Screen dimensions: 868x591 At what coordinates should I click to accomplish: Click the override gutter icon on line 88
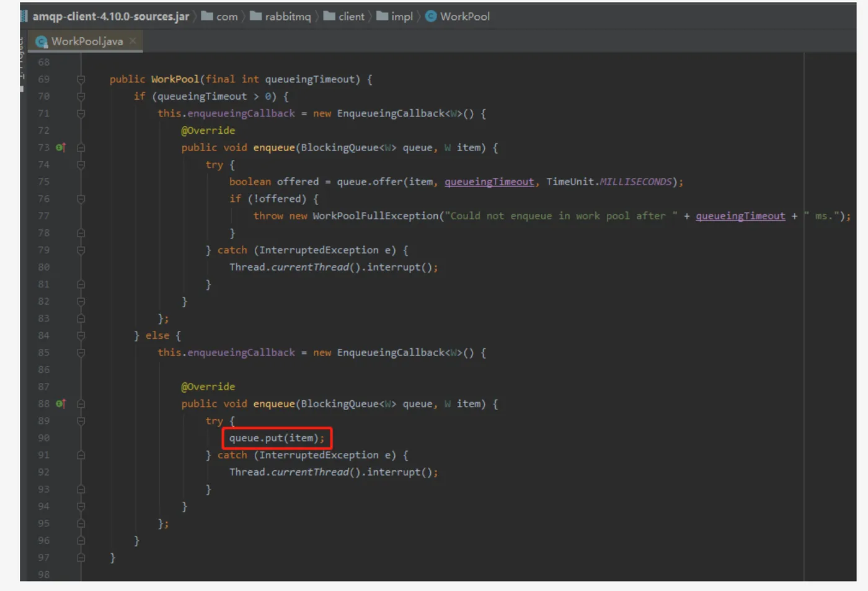pyautogui.click(x=60, y=404)
